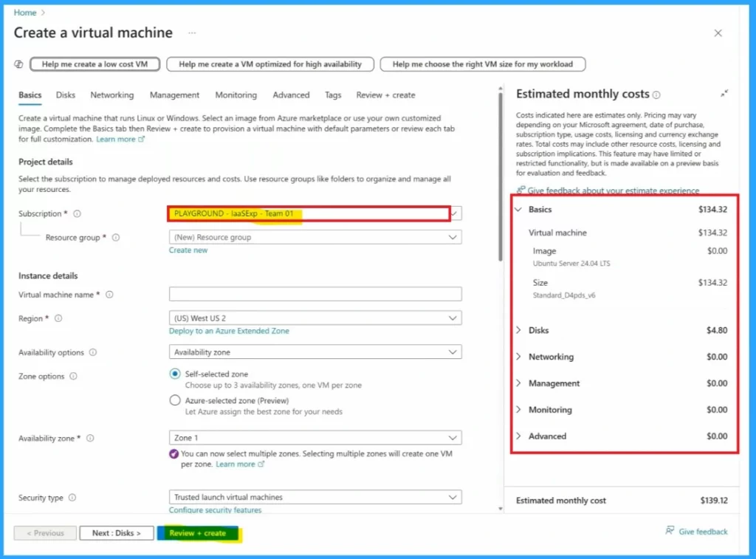
Task: Expand the Management cost section
Action: tap(519, 383)
